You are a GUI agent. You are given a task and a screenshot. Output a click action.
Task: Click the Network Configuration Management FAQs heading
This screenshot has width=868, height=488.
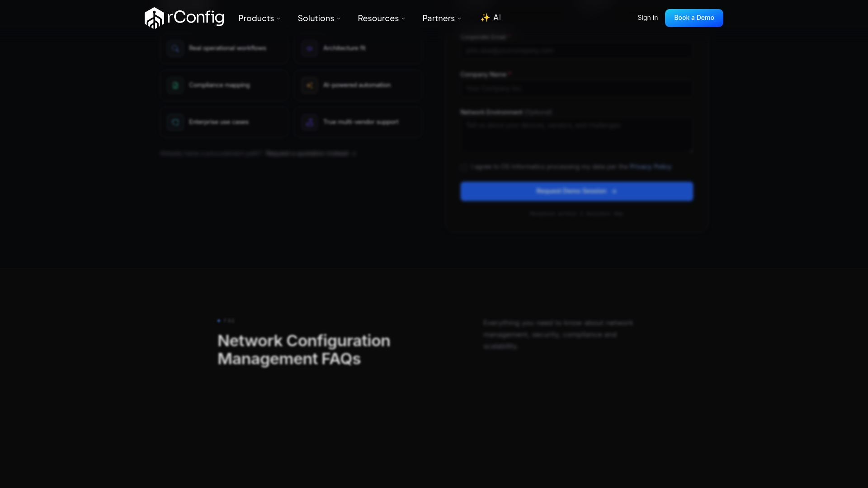304,350
